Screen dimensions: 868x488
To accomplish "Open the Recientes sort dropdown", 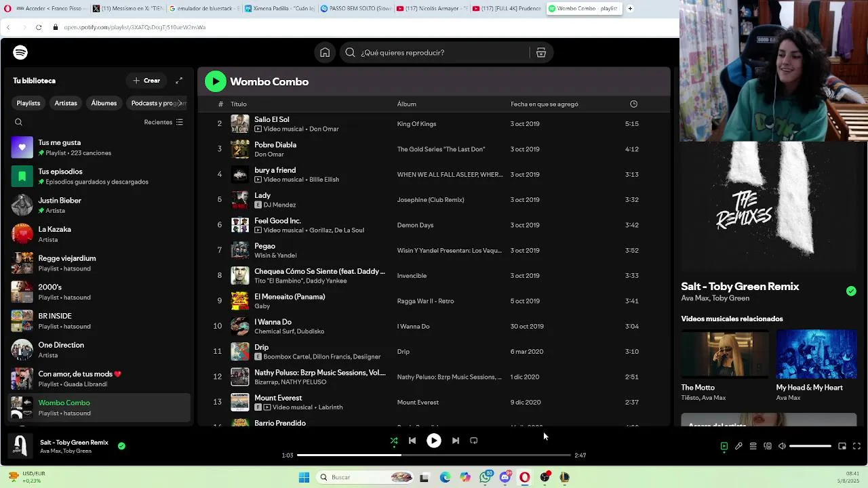I will [163, 123].
